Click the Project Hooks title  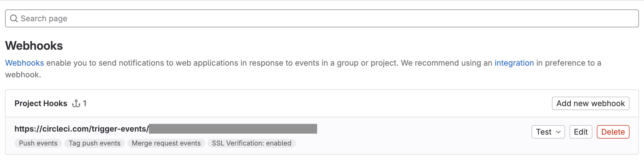(x=41, y=104)
